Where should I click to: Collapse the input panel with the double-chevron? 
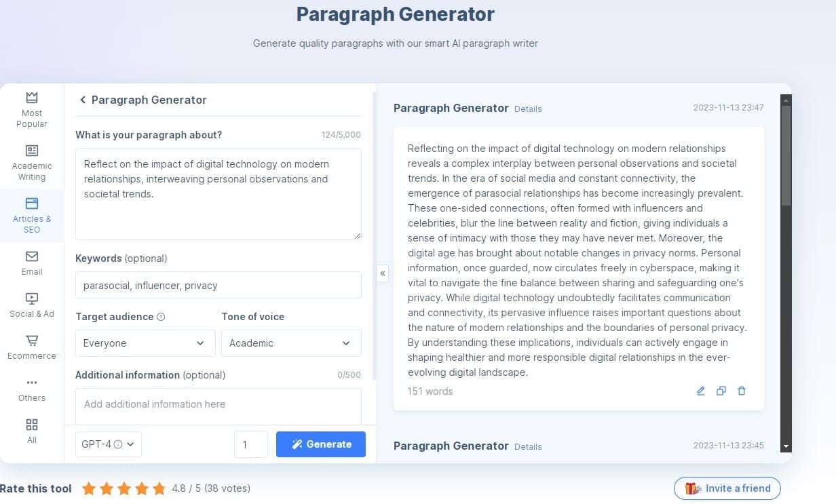(383, 273)
